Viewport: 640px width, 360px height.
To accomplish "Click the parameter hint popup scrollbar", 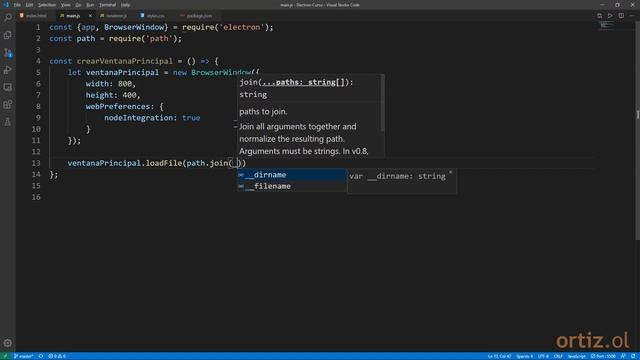I will [x=382, y=103].
